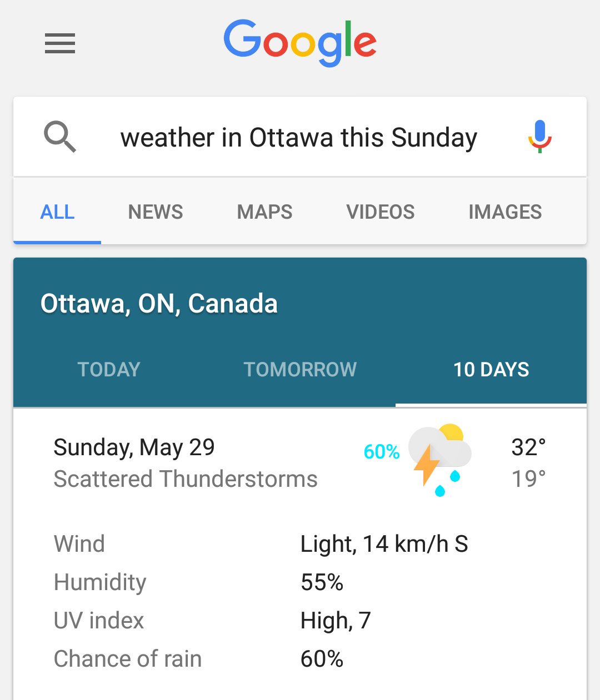Tap the Wind value Light, 14 km/h S

click(x=384, y=544)
